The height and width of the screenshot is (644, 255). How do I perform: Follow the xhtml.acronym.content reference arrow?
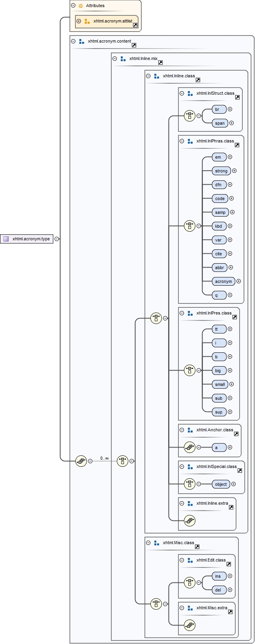pyautogui.click(x=134, y=45)
